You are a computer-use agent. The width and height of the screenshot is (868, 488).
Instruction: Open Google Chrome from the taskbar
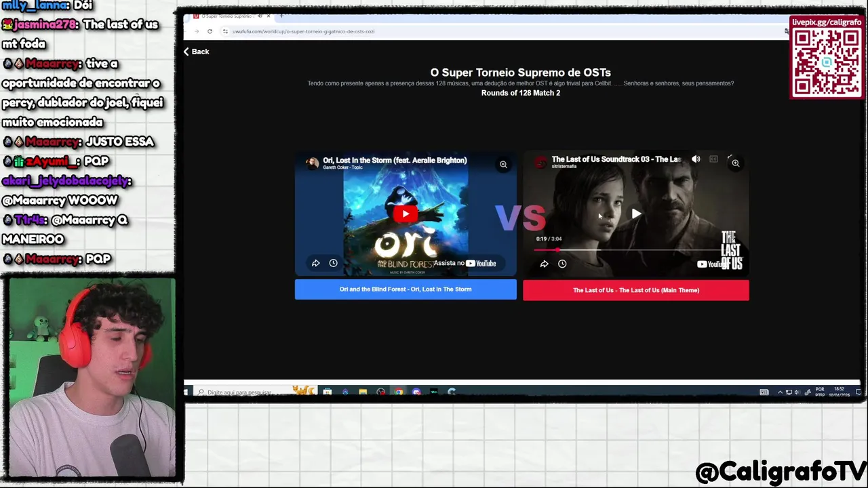(x=399, y=392)
